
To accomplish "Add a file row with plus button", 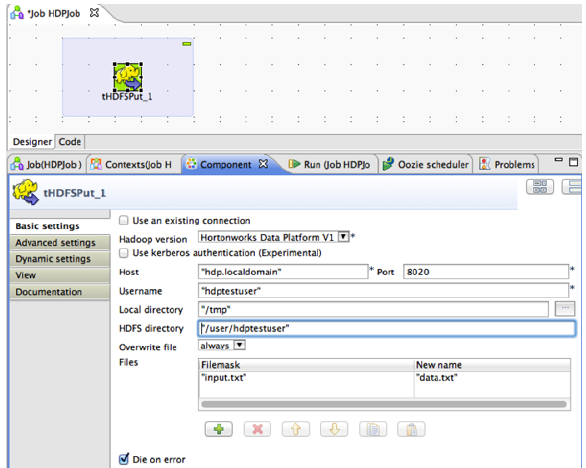I will point(219,429).
